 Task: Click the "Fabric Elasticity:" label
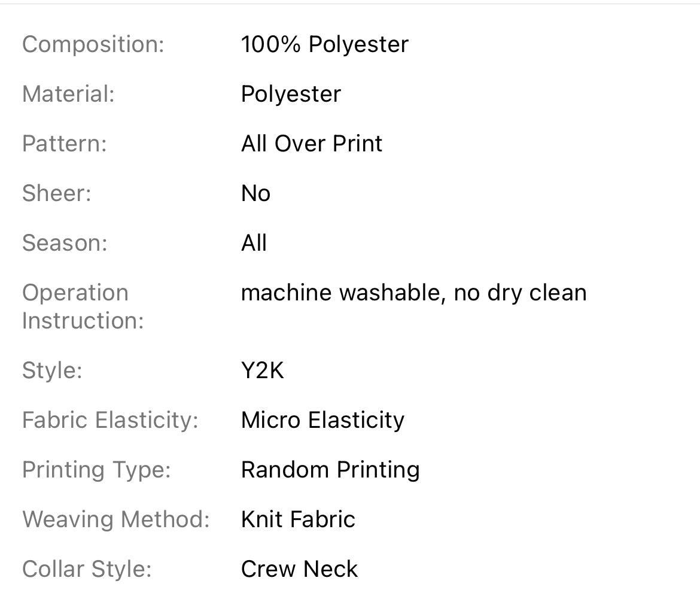point(110,420)
